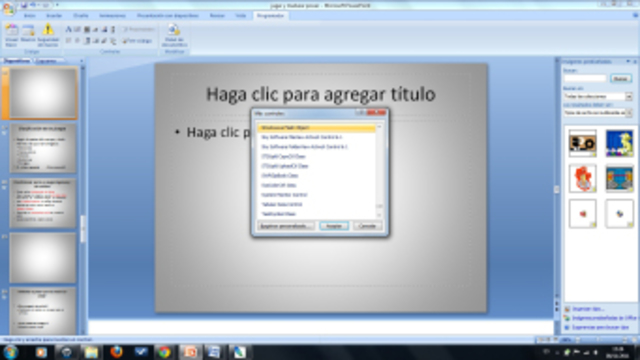Open the Inicio ribbon tab
This screenshot has width=640, height=360.
(x=30, y=16)
